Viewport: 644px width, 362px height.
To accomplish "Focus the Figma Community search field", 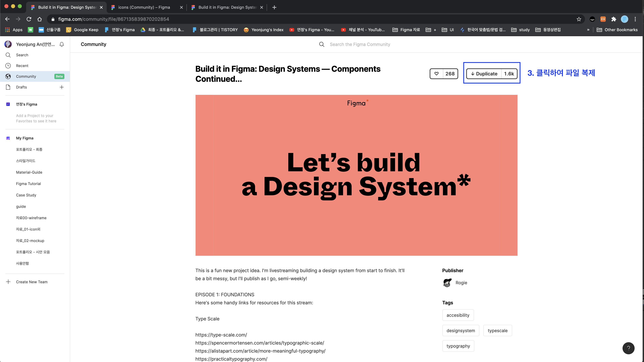I will [360, 44].
